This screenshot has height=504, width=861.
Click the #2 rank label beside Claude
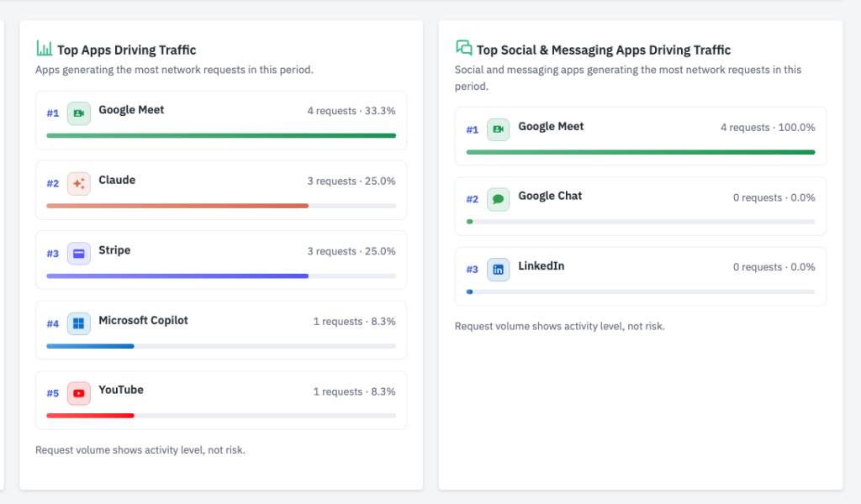tap(53, 184)
